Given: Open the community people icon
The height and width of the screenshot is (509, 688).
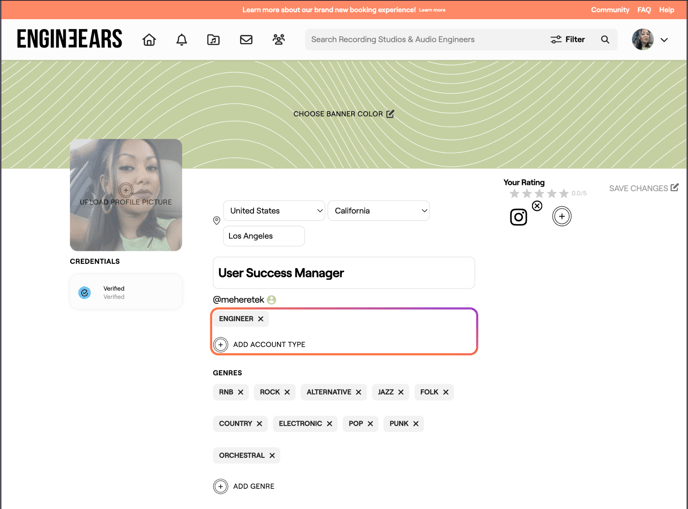Looking at the screenshot, I should [278, 40].
